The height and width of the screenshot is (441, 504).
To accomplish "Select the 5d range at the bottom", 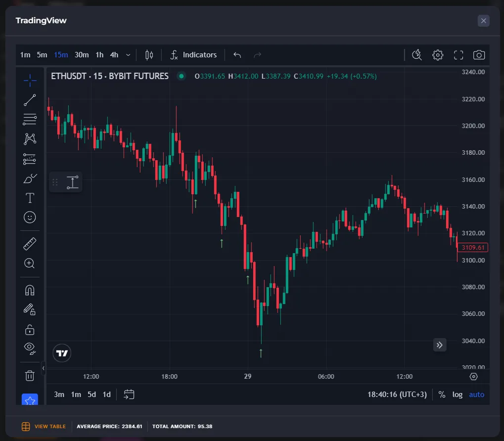I will (x=91, y=394).
